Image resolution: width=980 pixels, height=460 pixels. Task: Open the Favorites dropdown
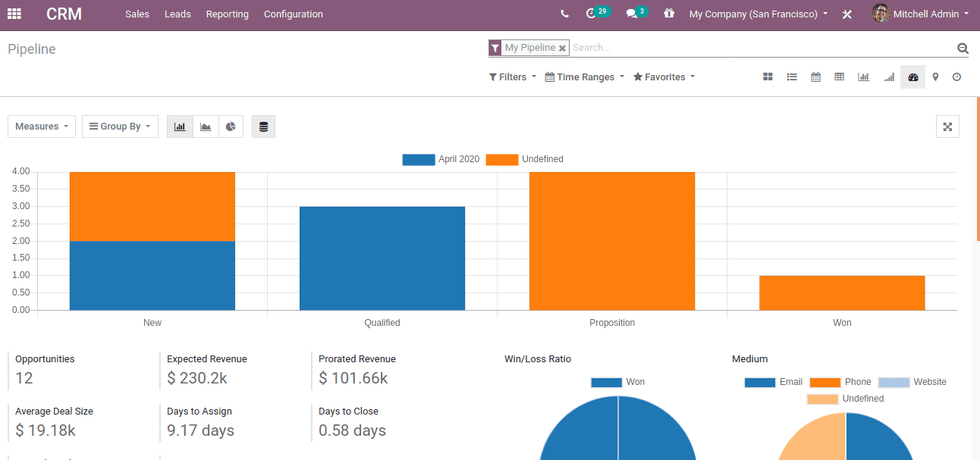tap(664, 77)
